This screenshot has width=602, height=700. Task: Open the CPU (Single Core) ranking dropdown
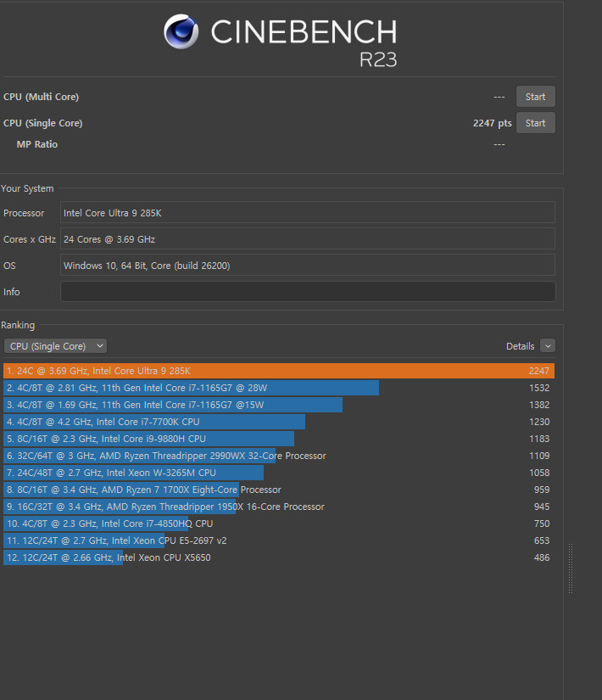tap(56, 346)
